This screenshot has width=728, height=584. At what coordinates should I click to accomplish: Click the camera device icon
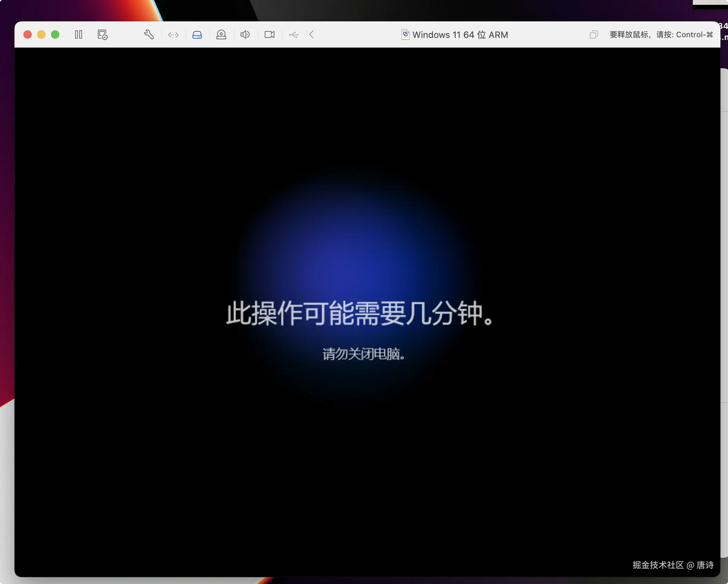click(270, 34)
